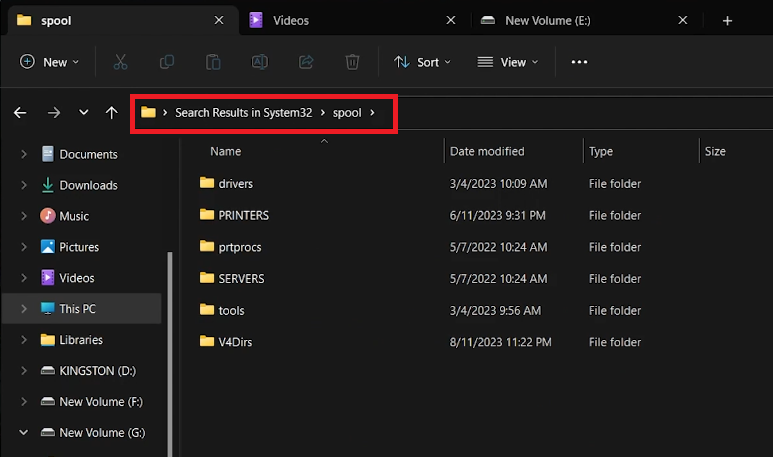Navigate up one folder level arrow
Image resolution: width=773 pixels, height=457 pixels.
pyautogui.click(x=111, y=113)
